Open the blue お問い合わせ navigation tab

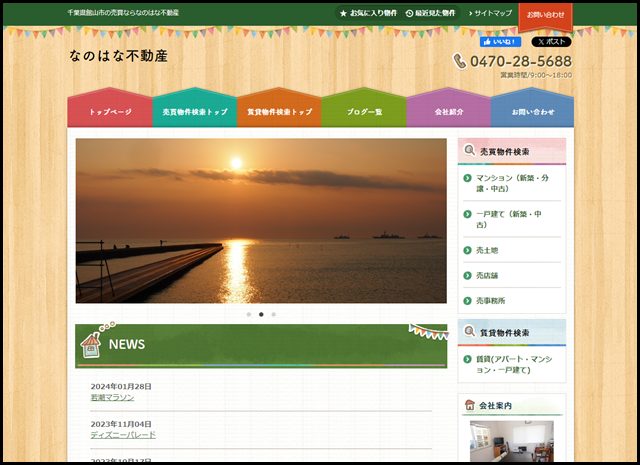pos(532,108)
